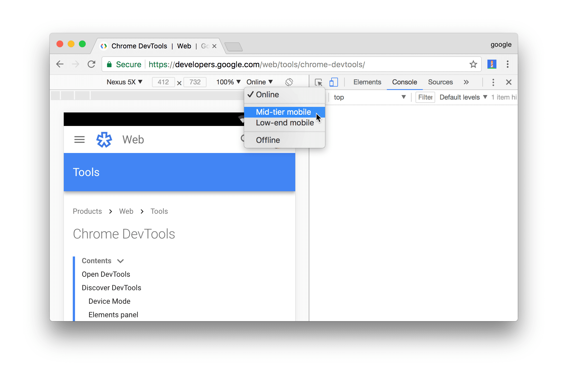Click the more DevTools panels chevron icon
This screenshot has width=588, height=376.
tap(467, 82)
